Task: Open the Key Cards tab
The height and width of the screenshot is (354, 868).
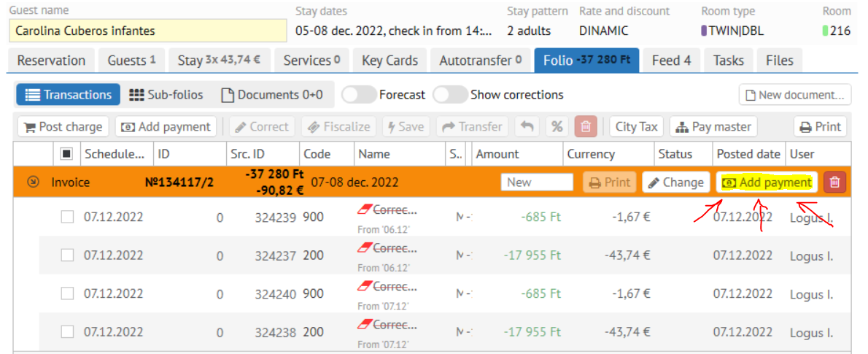Action: [390, 61]
